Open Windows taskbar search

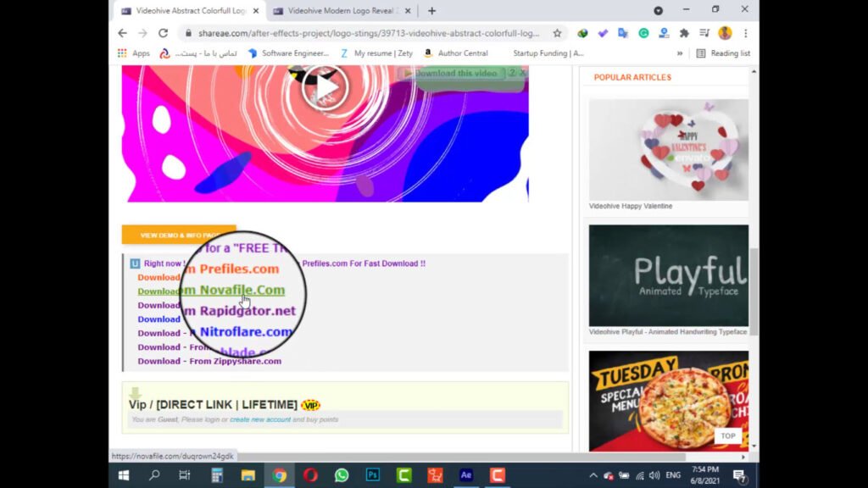click(x=154, y=475)
